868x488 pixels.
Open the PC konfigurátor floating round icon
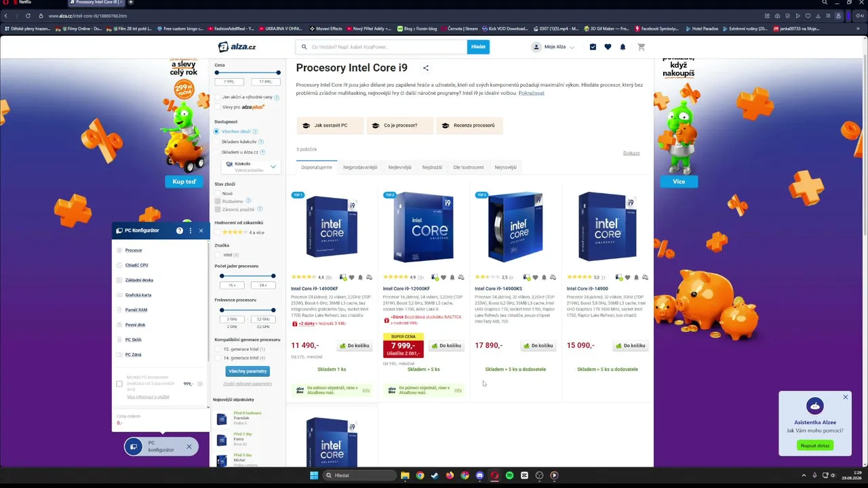134,447
